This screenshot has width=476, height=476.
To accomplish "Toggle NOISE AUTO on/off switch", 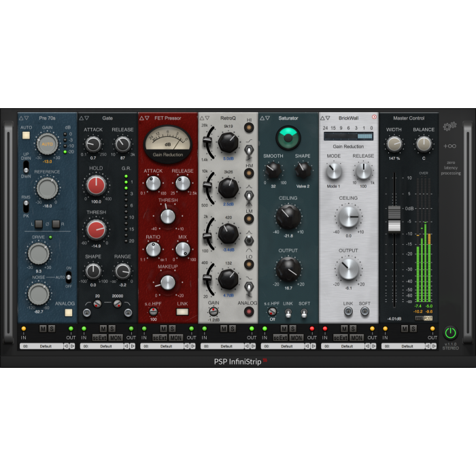I will pos(69,277).
